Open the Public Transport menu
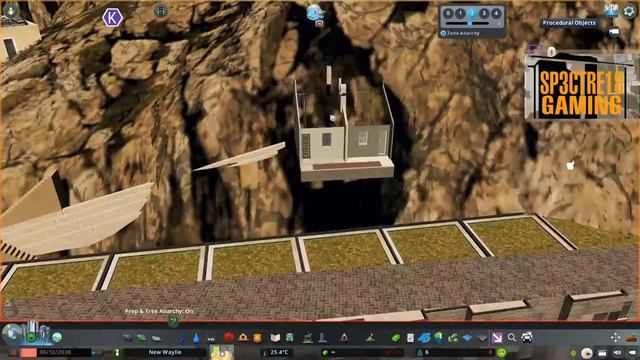 [x=290, y=338]
